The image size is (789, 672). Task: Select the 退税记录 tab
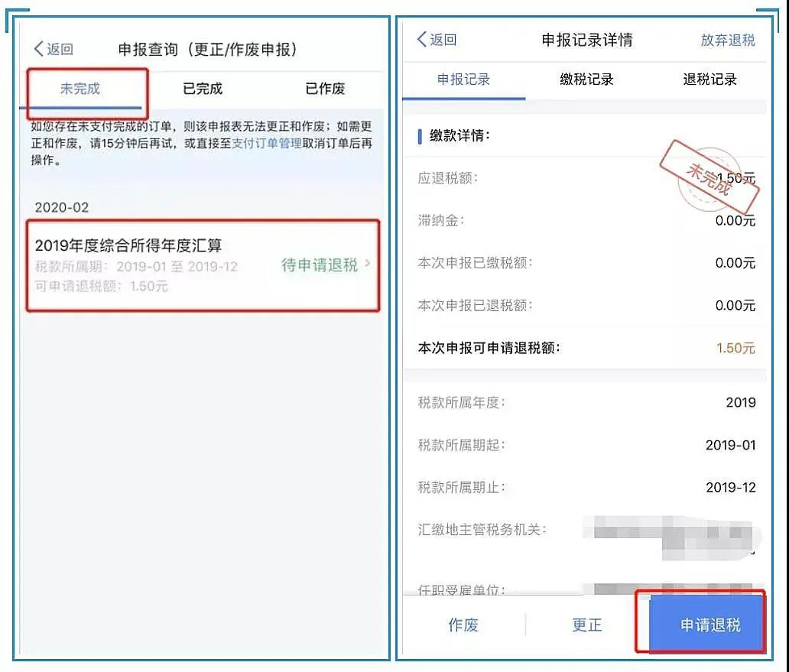pos(709,80)
